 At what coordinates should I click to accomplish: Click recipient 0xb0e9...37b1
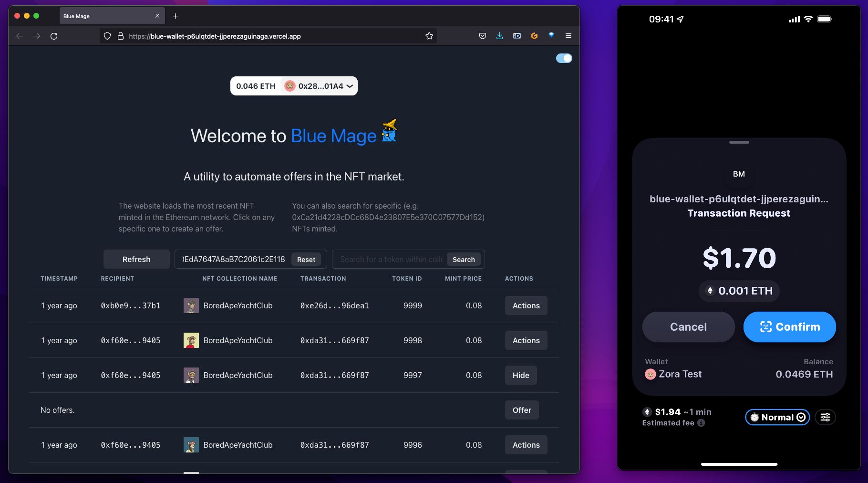pyautogui.click(x=131, y=305)
